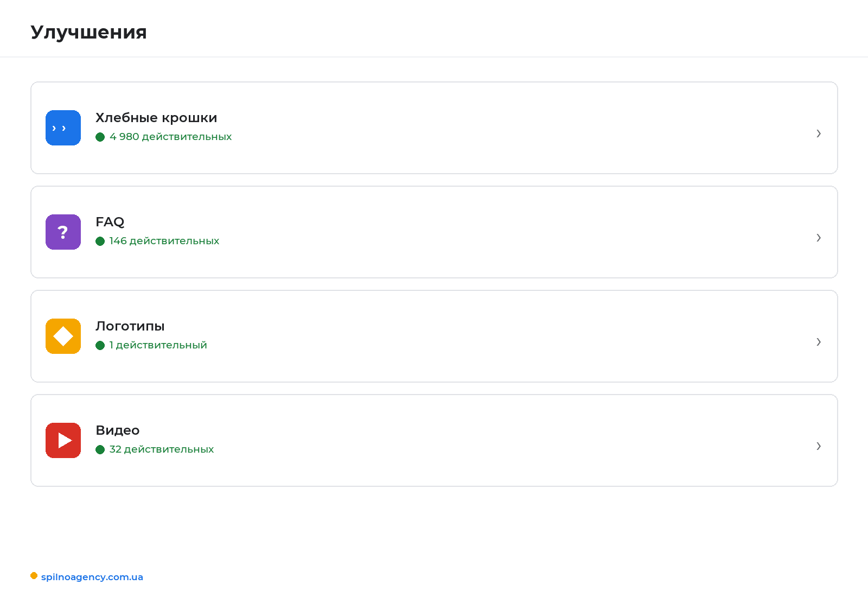Expand the Видео row chevron
This screenshot has width=868, height=597.
click(819, 446)
